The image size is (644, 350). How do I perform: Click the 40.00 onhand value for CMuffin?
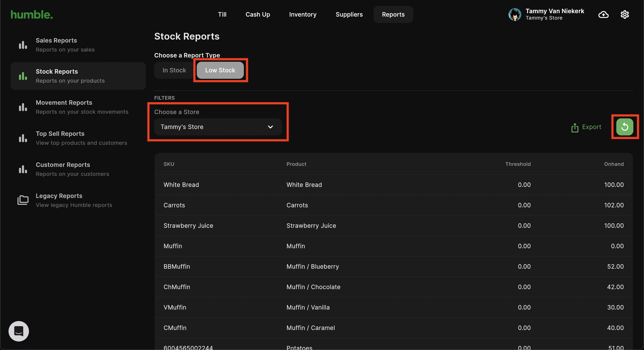[x=615, y=328]
